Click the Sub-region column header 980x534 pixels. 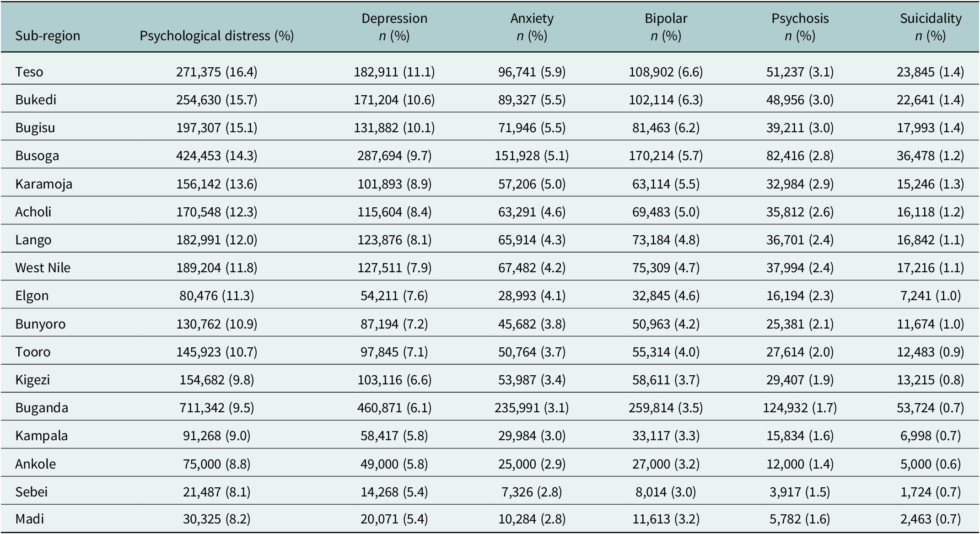click(x=48, y=36)
